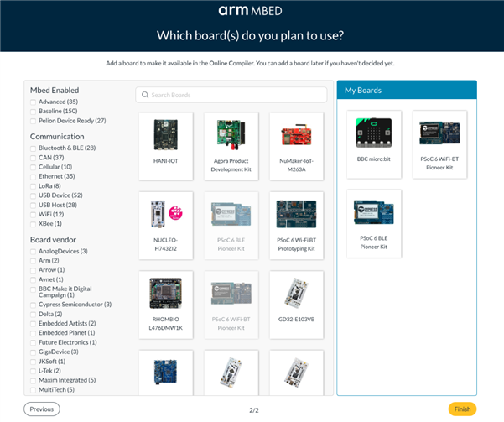Screen dimensions: 504x422
Task: Enable Bluetooth & BLE (28) filter
Action: 33,148
